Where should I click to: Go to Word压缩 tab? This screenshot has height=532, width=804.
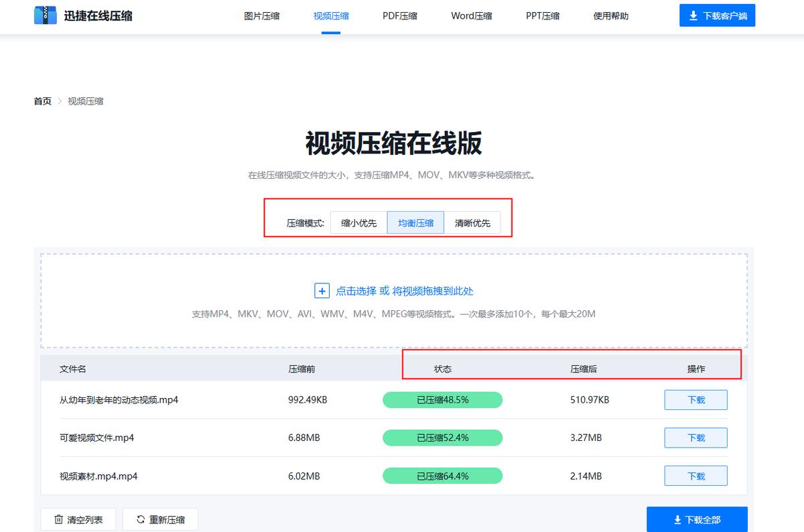471,15
